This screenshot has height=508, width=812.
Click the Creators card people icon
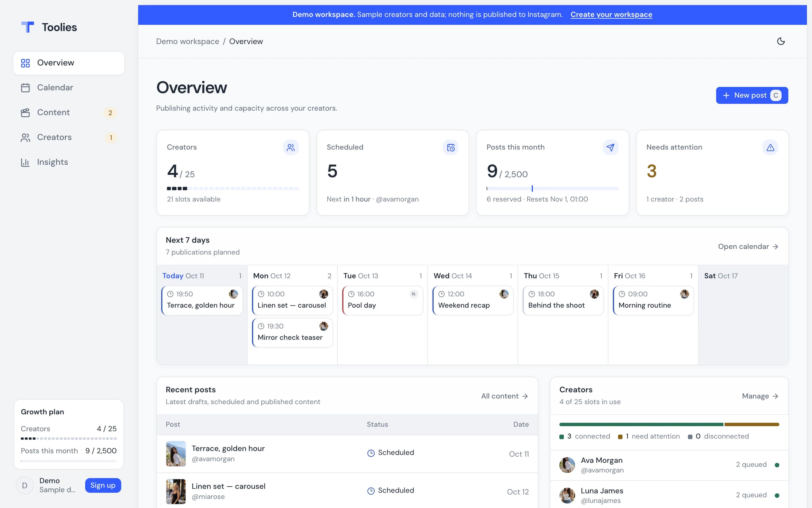pos(291,147)
